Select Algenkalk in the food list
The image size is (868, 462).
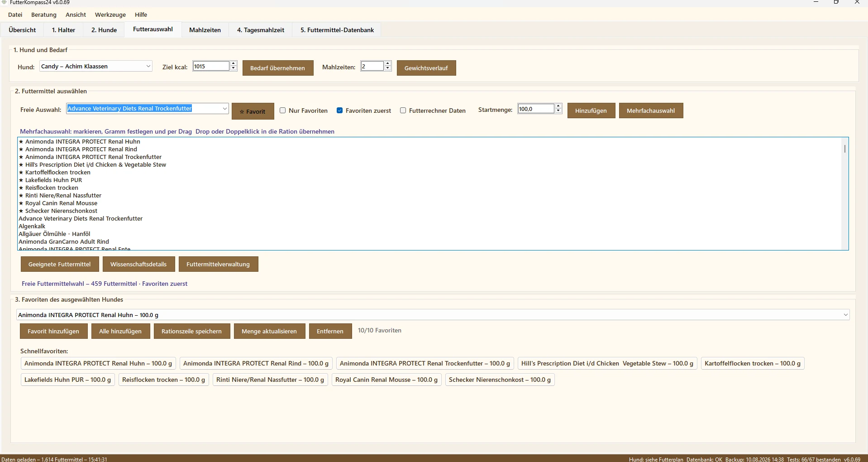pos(429,226)
